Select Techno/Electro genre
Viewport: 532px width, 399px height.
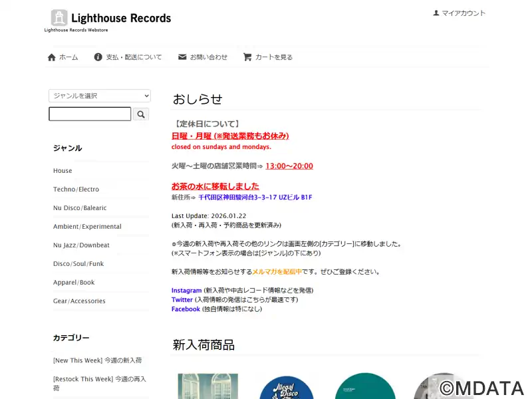[76, 190]
